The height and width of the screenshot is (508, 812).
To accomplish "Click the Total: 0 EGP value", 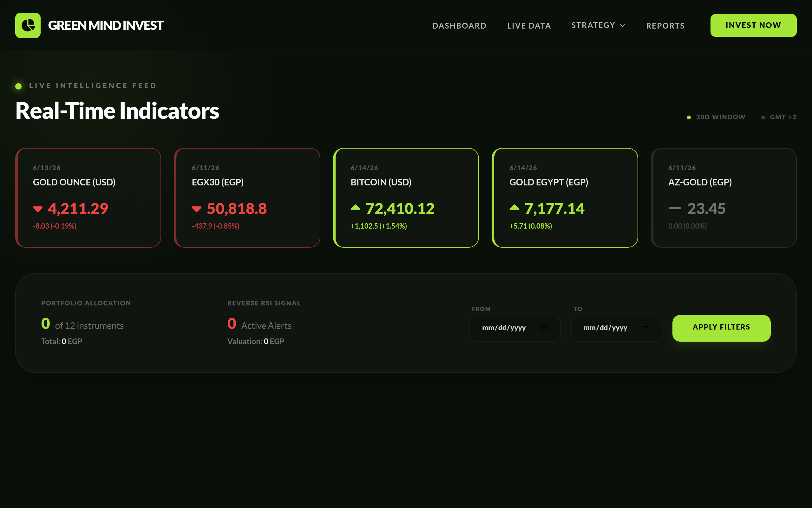I will (62, 341).
